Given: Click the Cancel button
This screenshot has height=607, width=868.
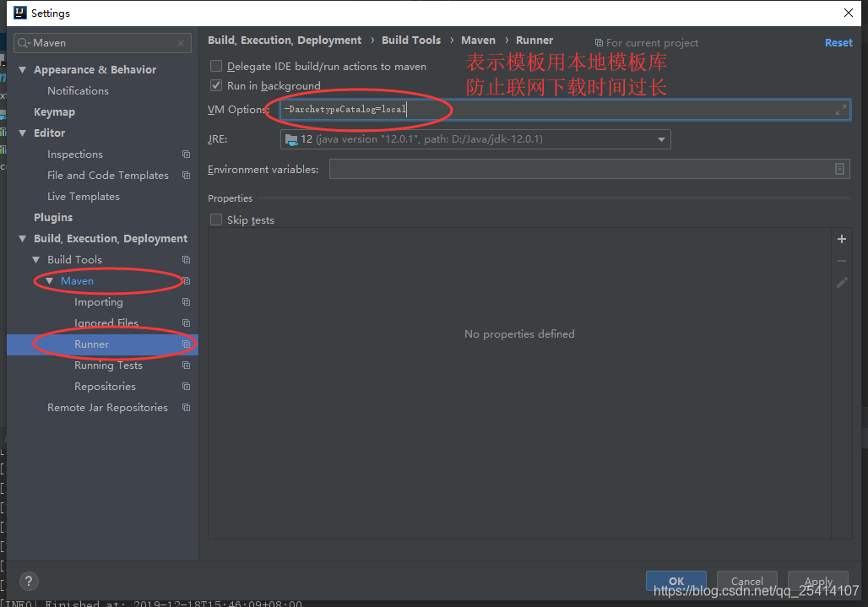Looking at the screenshot, I should click(x=746, y=581).
